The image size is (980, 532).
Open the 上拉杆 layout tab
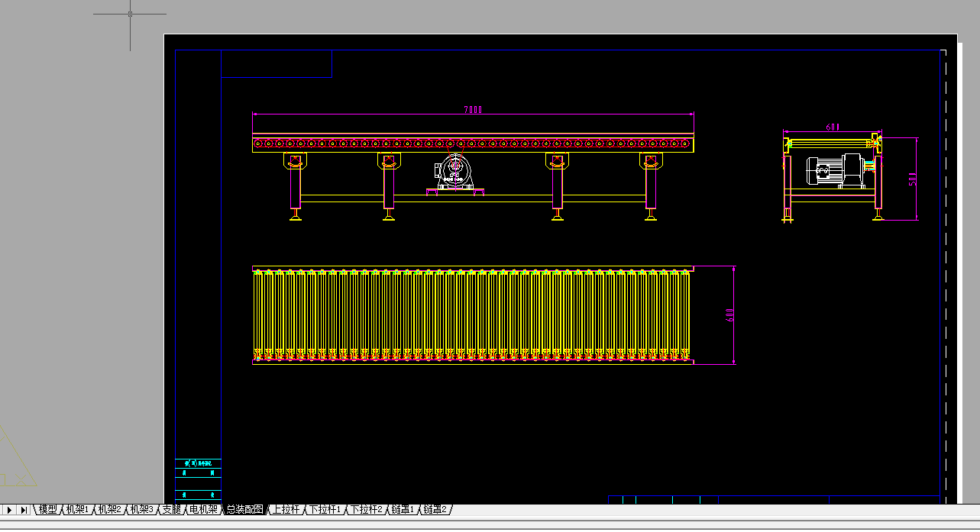coord(286,509)
